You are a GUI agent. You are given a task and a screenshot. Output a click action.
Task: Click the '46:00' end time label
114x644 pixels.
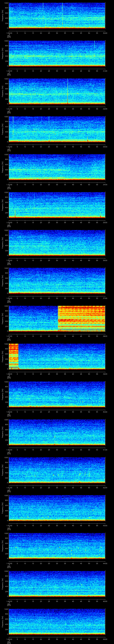[105, 639]
